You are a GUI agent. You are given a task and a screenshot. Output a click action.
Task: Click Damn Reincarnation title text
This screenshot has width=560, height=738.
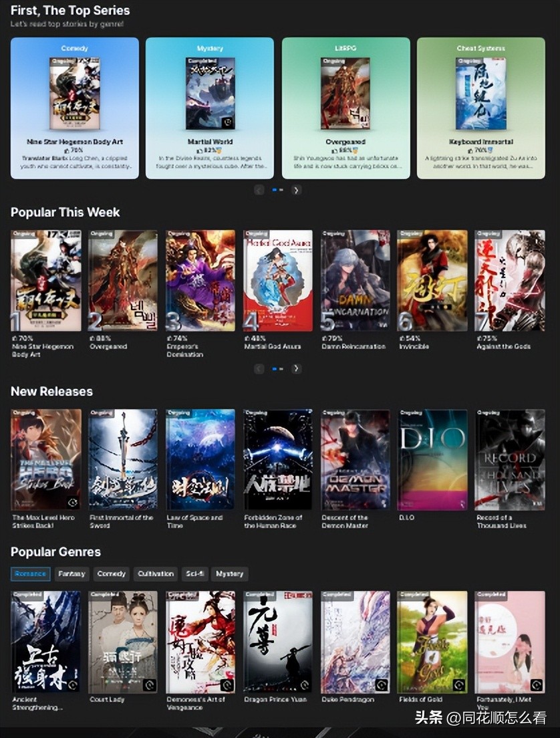[354, 346]
